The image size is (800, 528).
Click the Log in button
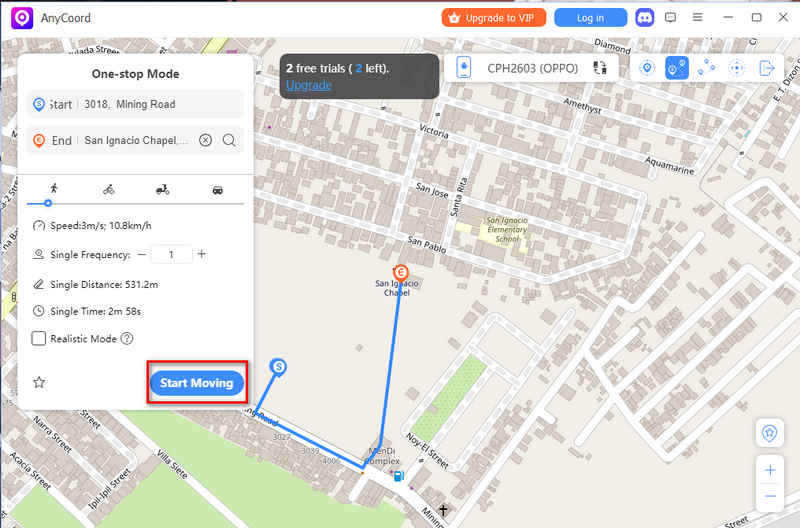(x=590, y=18)
